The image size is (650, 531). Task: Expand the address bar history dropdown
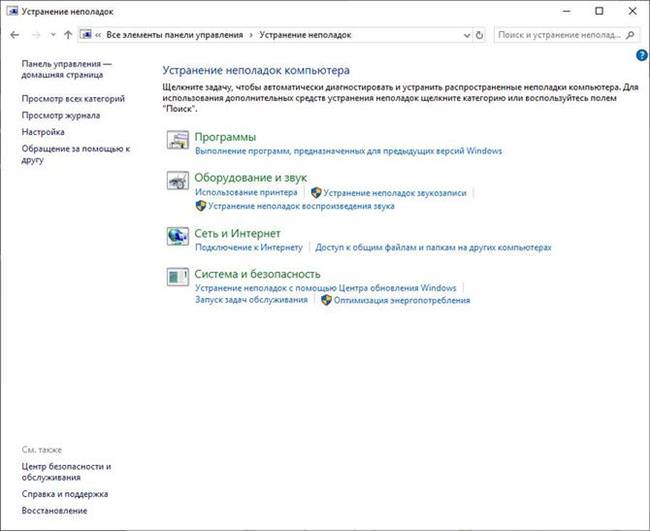(x=467, y=35)
